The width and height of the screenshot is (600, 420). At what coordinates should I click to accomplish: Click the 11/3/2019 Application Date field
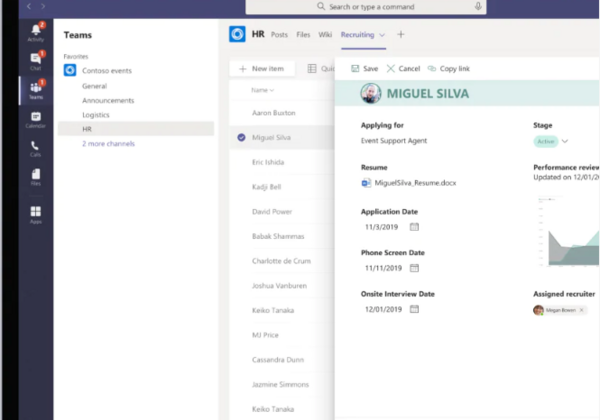[x=382, y=227]
